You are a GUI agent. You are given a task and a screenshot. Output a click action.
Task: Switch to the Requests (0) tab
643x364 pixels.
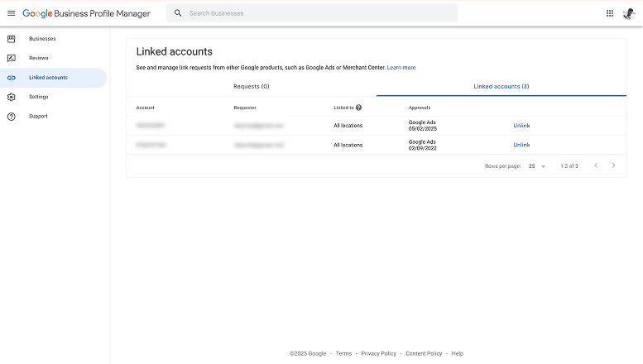point(252,87)
